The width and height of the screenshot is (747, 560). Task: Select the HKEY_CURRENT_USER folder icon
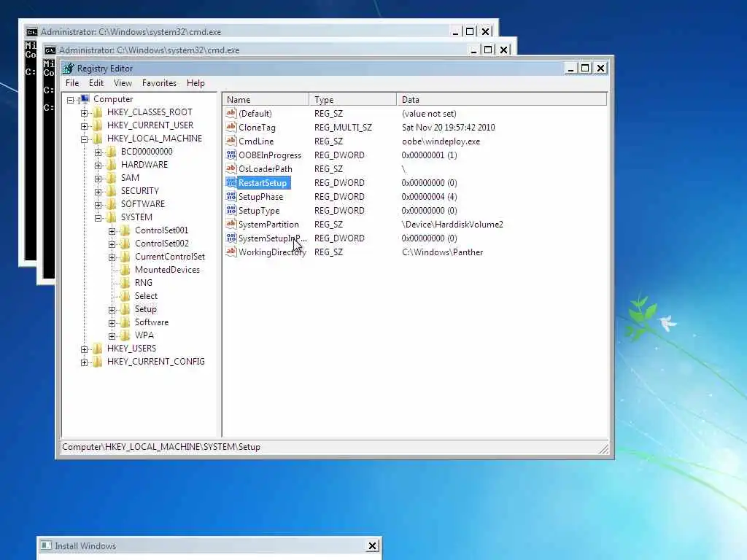point(98,125)
